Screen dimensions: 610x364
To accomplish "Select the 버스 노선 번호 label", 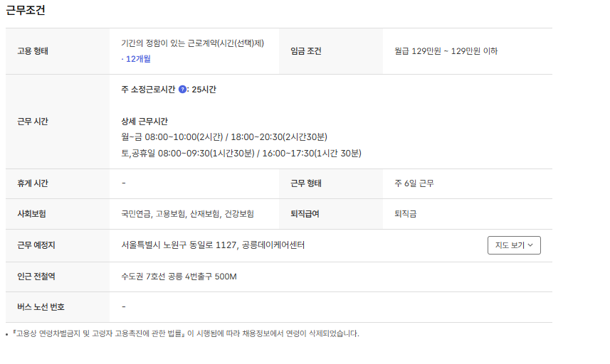I will (41, 307).
